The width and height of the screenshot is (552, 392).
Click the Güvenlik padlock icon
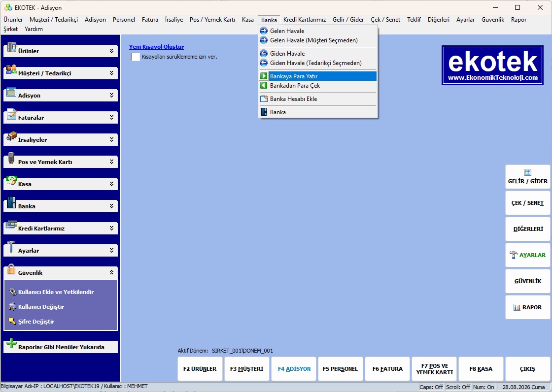pos(11,269)
